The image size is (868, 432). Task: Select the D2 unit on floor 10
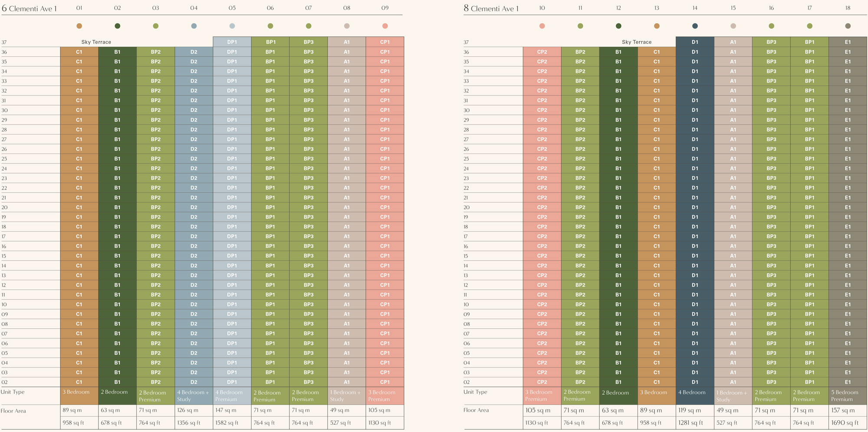tap(194, 304)
